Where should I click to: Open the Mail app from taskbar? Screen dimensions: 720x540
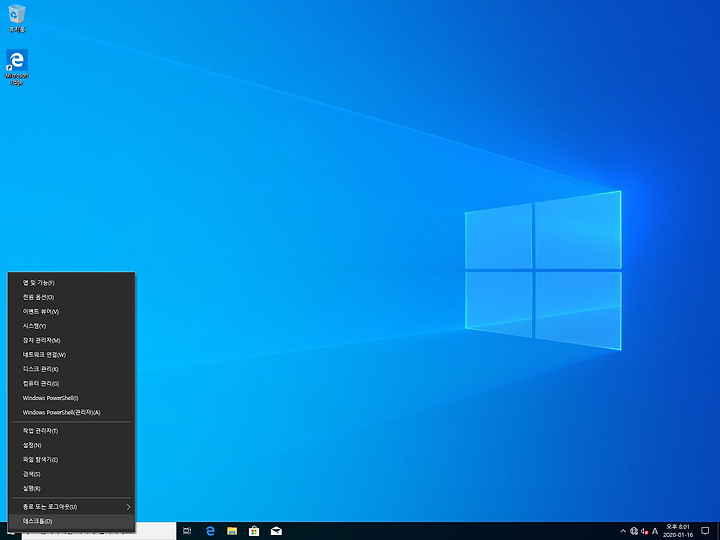[276, 531]
